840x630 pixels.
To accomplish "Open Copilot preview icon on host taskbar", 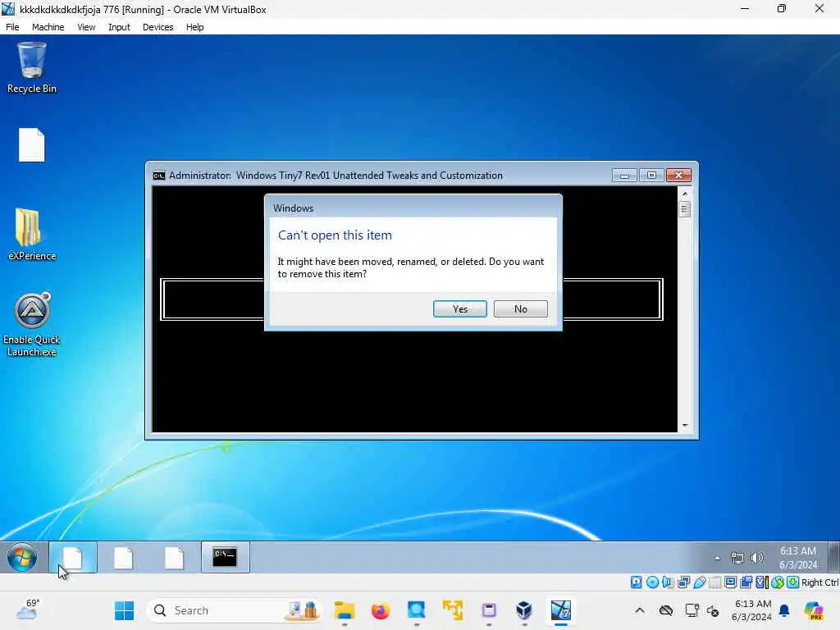I will point(814,610).
